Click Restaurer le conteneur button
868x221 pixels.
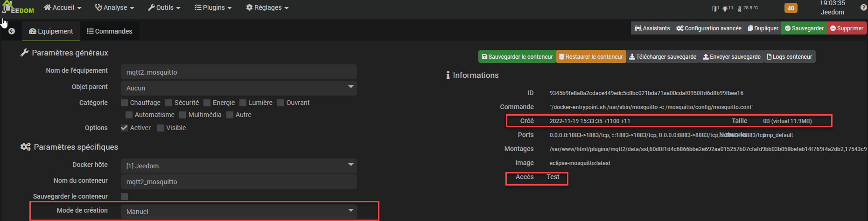pos(591,56)
